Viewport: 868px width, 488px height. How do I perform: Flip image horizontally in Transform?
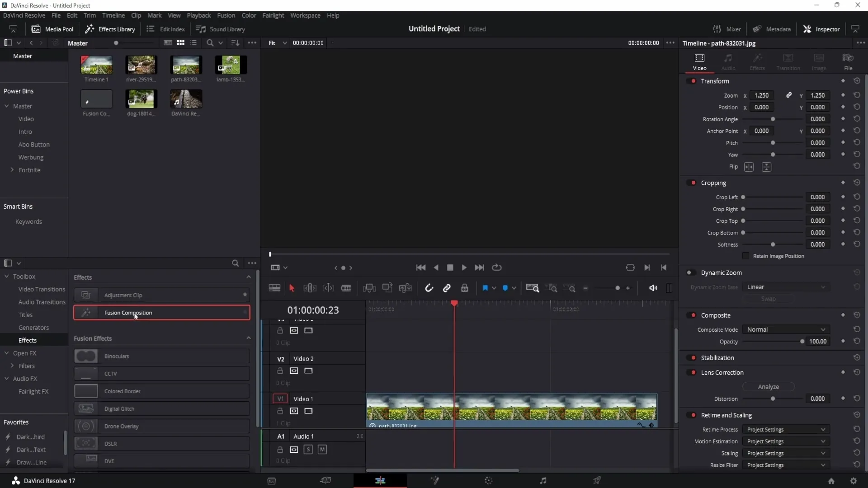point(749,167)
